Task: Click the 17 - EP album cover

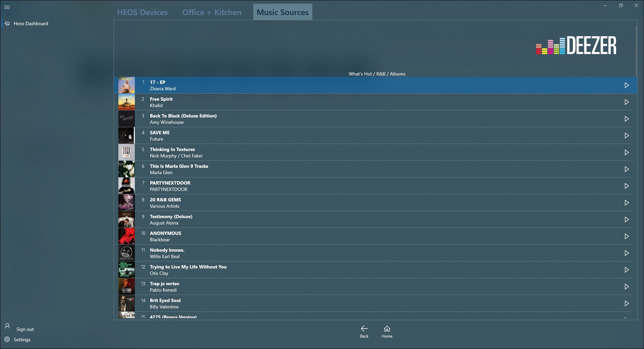Action: [x=126, y=85]
